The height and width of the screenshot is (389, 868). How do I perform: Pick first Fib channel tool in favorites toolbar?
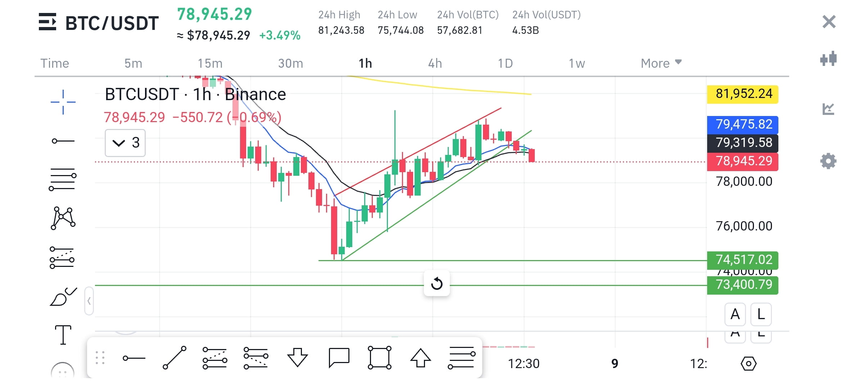215,358
